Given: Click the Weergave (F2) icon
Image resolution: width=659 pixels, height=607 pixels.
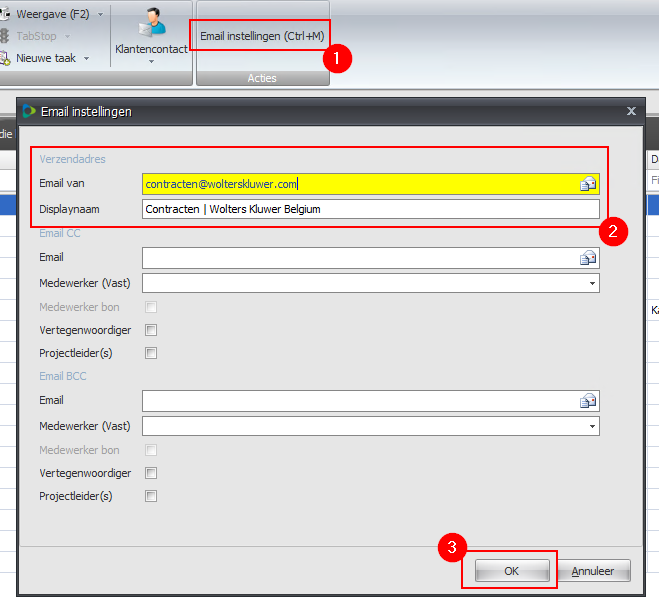Looking at the screenshot, I should point(5,14).
